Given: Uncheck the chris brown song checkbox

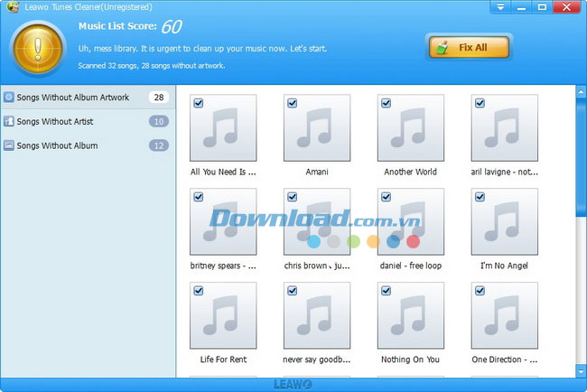Looking at the screenshot, I should click(x=292, y=197).
